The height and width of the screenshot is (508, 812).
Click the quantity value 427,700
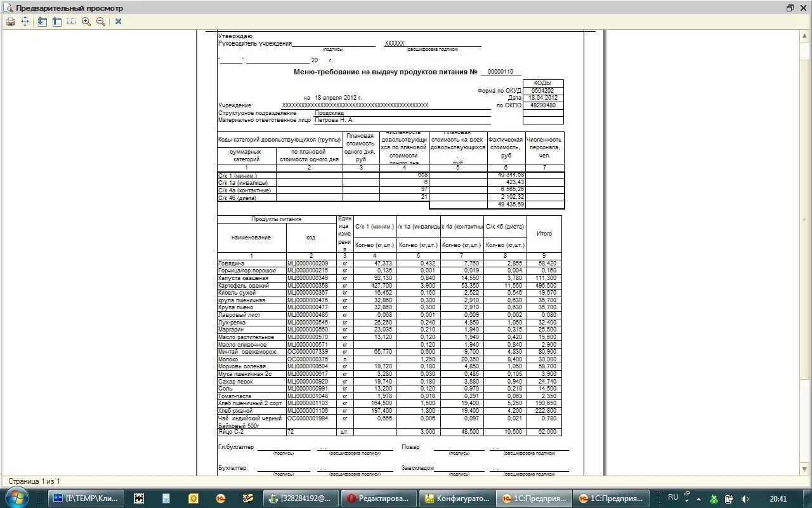pos(383,286)
